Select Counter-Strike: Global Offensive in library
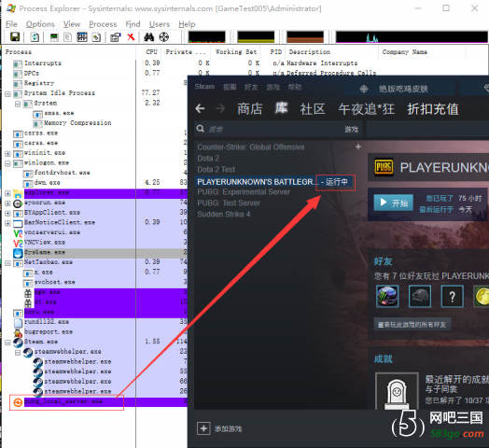Screen dimensions: 489x448 [x=251, y=147]
